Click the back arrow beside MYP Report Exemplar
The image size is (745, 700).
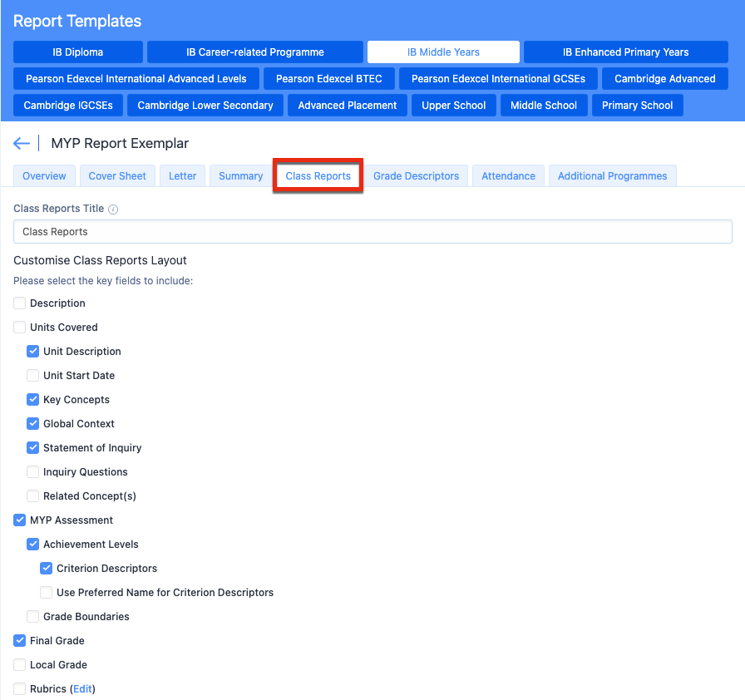pyautogui.click(x=22, y=143)
